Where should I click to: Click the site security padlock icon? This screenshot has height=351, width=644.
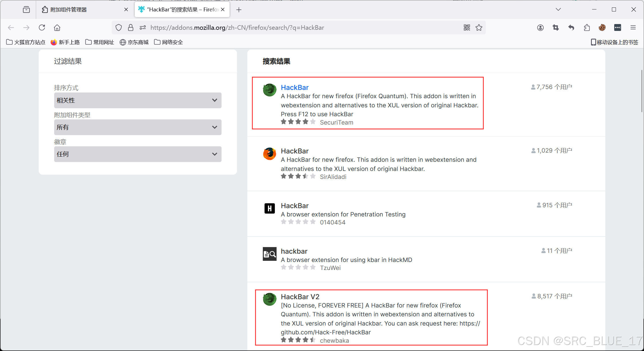[x=131, y=27]
